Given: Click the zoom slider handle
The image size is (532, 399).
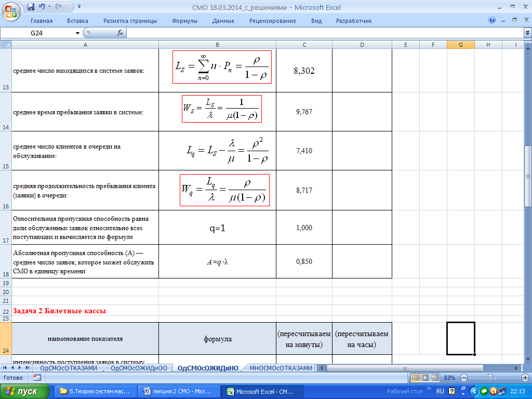Looking at the screenshot, I should [490, 377].
